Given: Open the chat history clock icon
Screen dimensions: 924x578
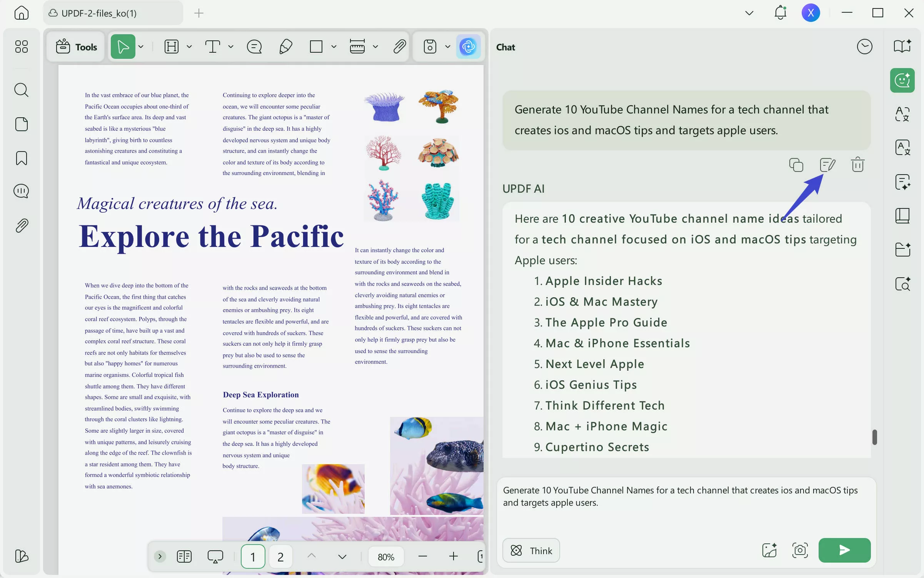Looking at the screenshot, I should point(864,47).
